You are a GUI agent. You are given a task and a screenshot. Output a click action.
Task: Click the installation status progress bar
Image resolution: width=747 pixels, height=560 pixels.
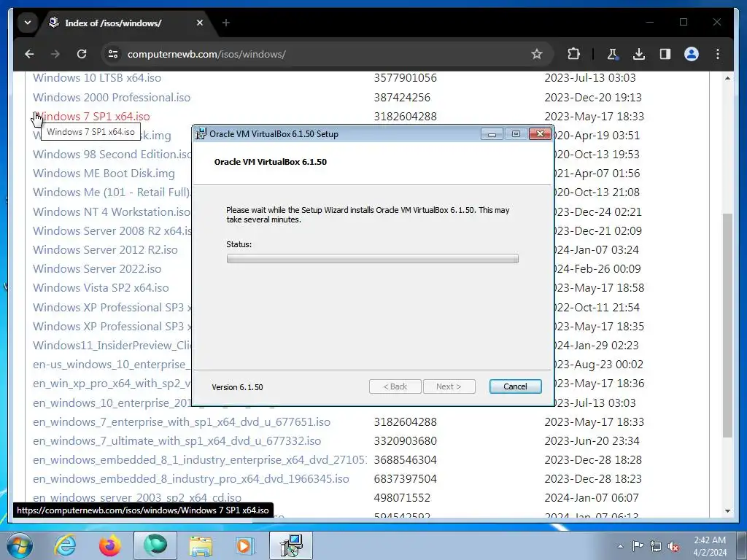point(373,259)
